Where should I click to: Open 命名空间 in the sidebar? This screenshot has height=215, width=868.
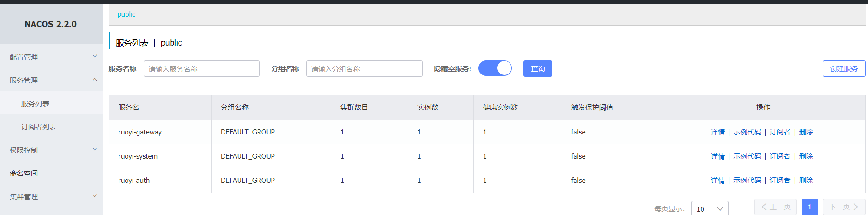(24, 173)
